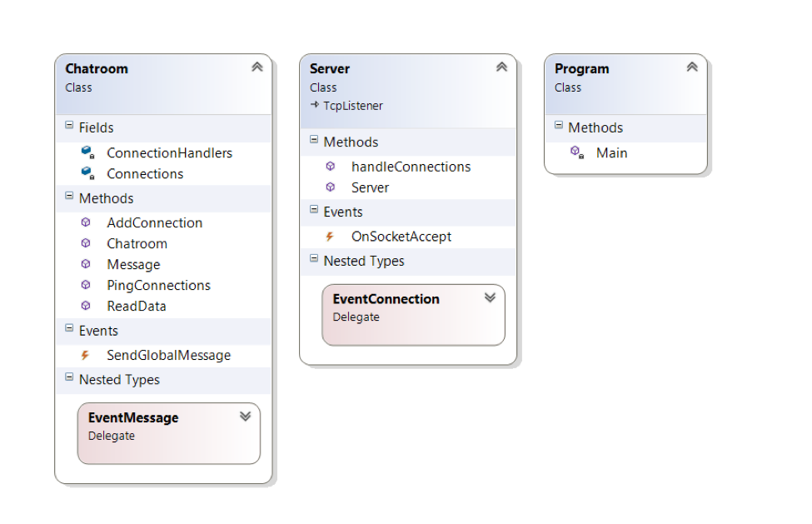This screenshot has height=524, width=812.
Task: Collapse the Server class box
Action: click(x=501, y=67)
